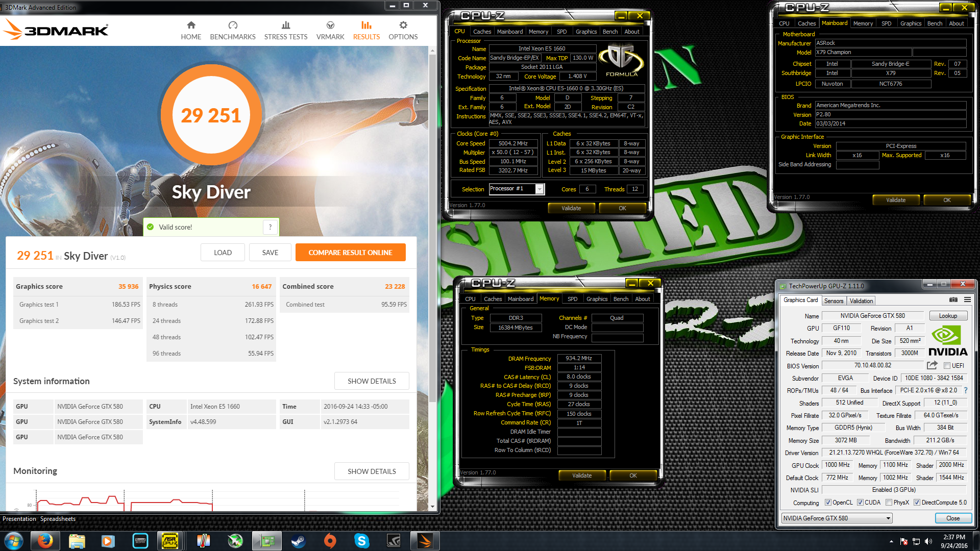The height and width of the screenshot is (551, 980).
Task: Click the scrollbar down arrow in 3DMark
Action: [432, 507]
